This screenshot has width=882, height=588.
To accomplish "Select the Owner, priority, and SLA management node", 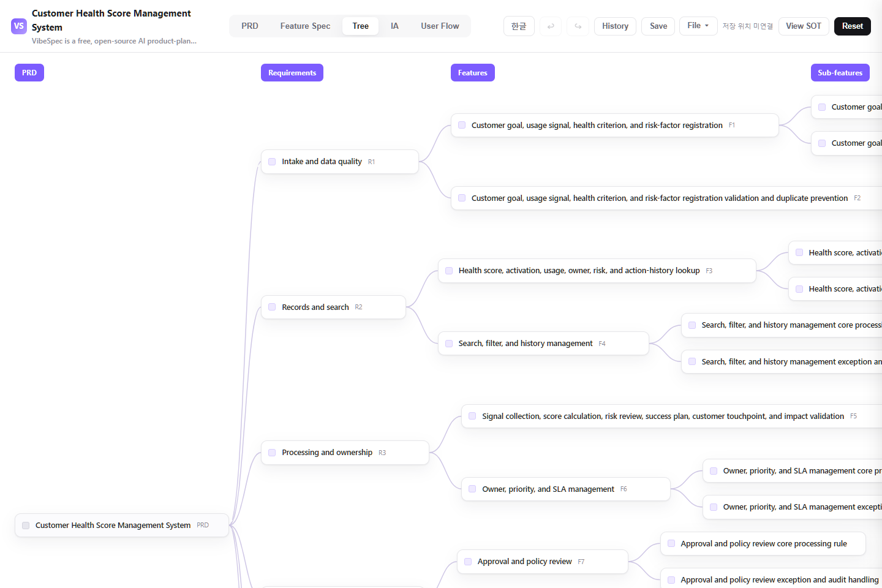I will 566,489.
